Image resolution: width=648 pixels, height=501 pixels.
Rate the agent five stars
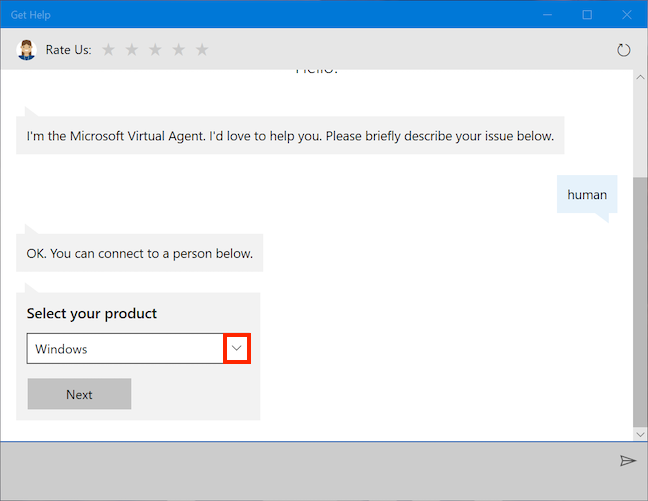tap(202, 49)
